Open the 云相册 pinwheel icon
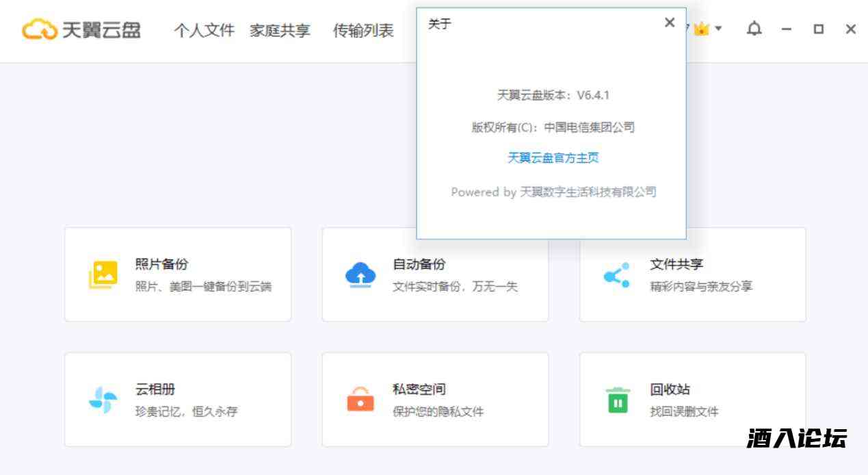868x475 pixels. [x=103, y=400]
